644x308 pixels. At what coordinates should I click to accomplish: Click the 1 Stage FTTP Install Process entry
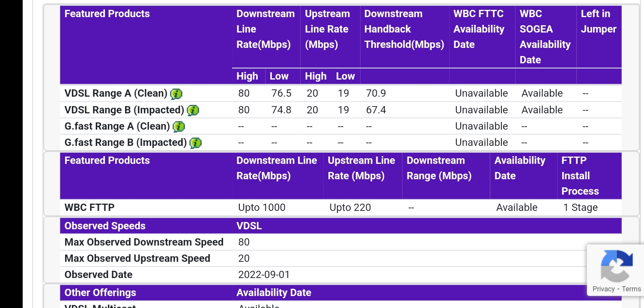pyautogui.click(x=581, y=207)
